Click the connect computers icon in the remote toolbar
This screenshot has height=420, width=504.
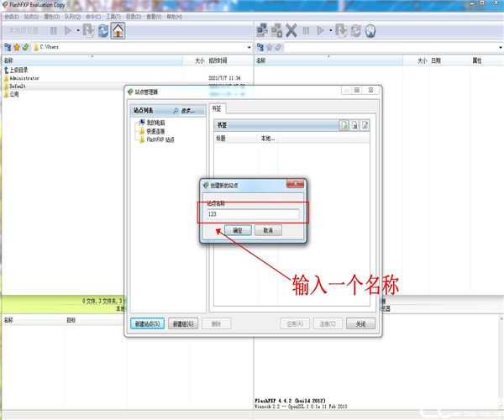pos(262,31)
